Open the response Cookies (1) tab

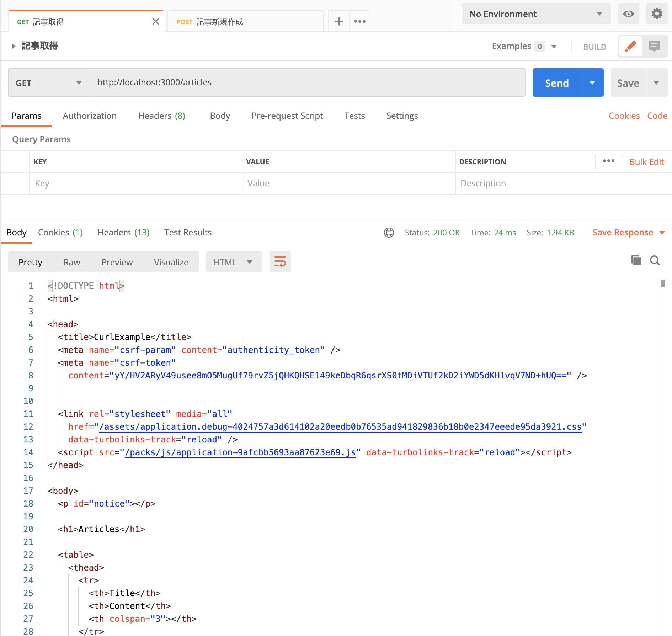(x=60, y=233)
